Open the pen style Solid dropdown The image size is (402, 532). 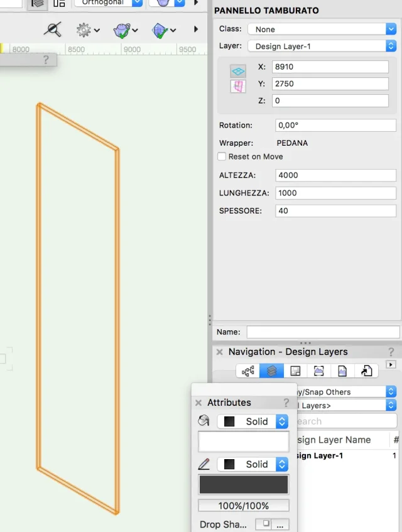[x=253, y=464]
